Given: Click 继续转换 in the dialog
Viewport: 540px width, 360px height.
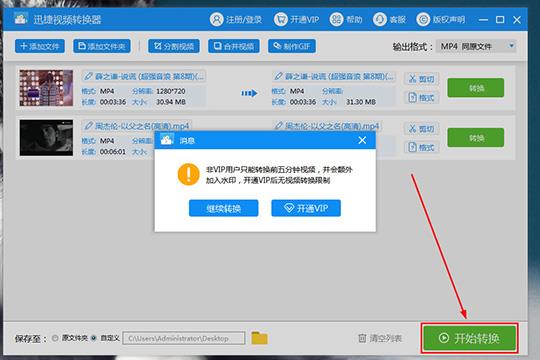Looking at the screenshot, I should coord(224,208).
